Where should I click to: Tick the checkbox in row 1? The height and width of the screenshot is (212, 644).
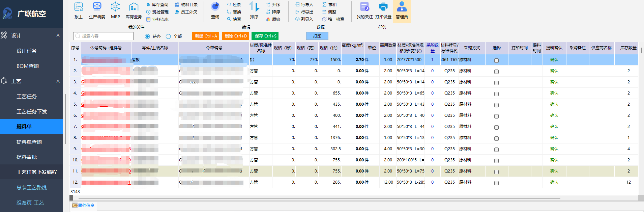[496, 61]
